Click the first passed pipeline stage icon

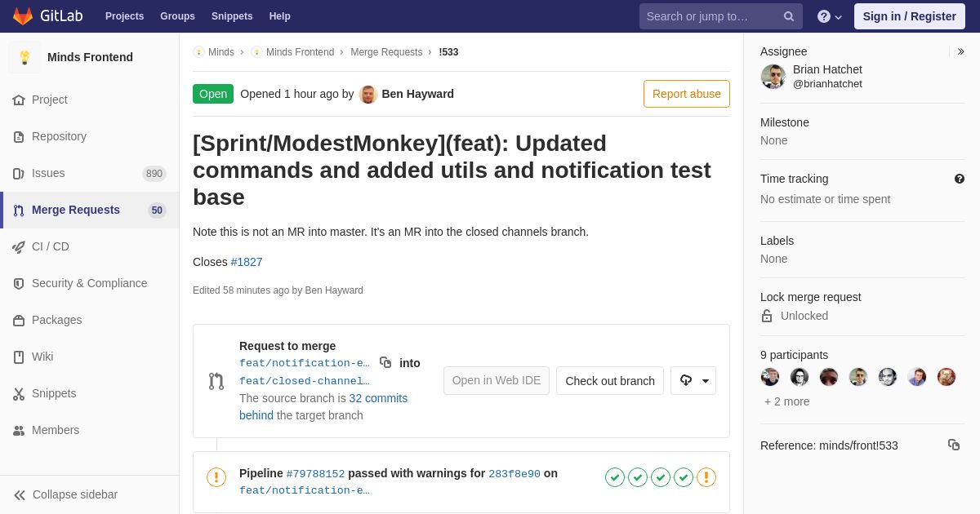click(615, 477)
